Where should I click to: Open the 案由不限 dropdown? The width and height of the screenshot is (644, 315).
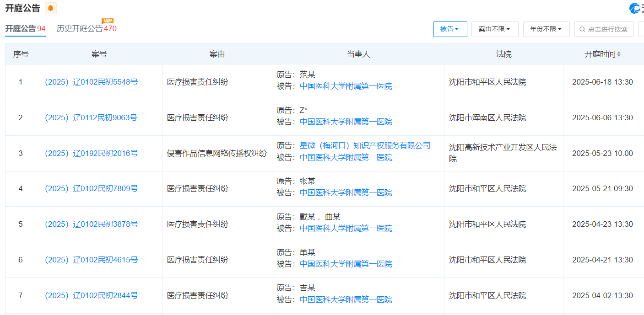[x=495, y=29]
